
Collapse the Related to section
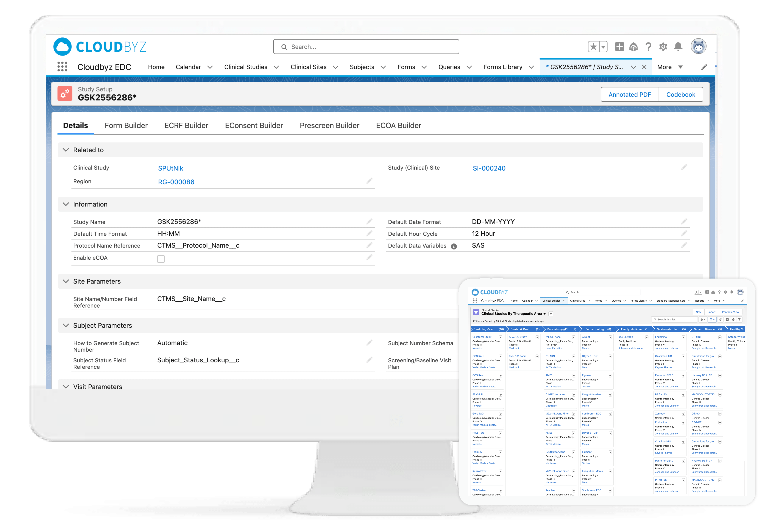click(x=66, y=150)
